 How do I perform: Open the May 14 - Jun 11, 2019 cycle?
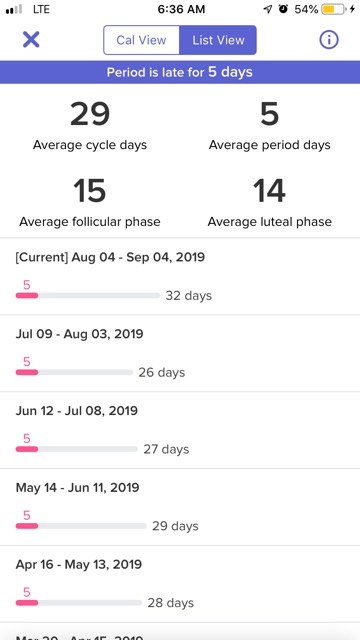tap(180, 507)
